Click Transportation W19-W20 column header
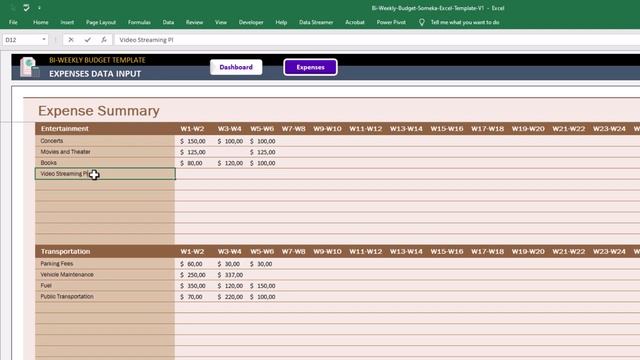 click(x=528, y=251)
